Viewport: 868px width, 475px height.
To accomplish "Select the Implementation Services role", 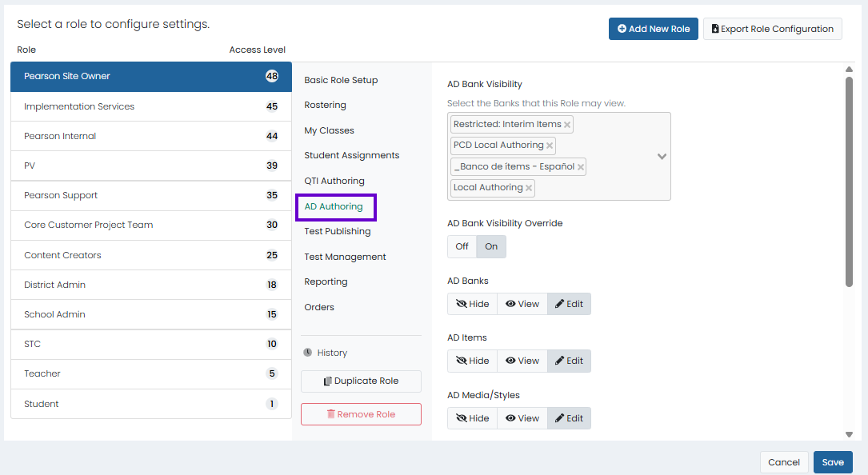I will click(x=151, y=106).
